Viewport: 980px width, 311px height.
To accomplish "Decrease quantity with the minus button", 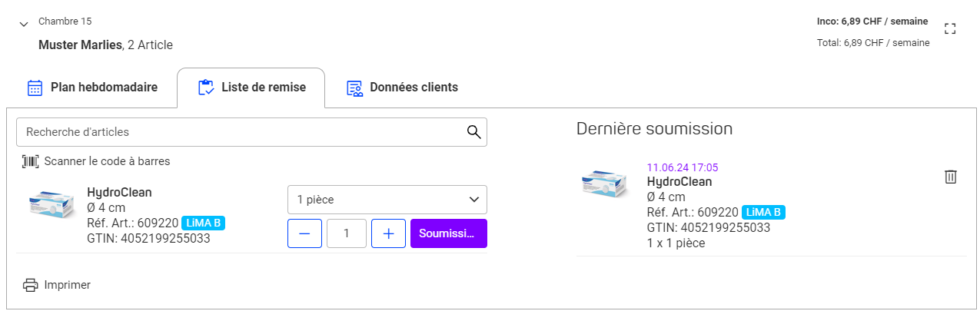I will 304,233.
